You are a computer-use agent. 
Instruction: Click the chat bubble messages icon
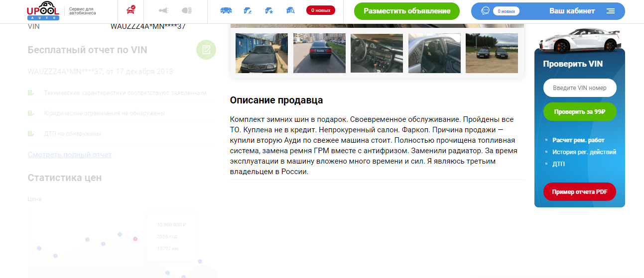(x=486, y=11)
